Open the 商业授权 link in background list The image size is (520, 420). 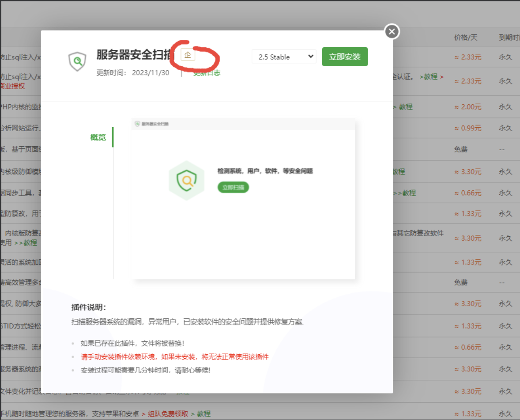pyautogui.click(x=13, y=86)
